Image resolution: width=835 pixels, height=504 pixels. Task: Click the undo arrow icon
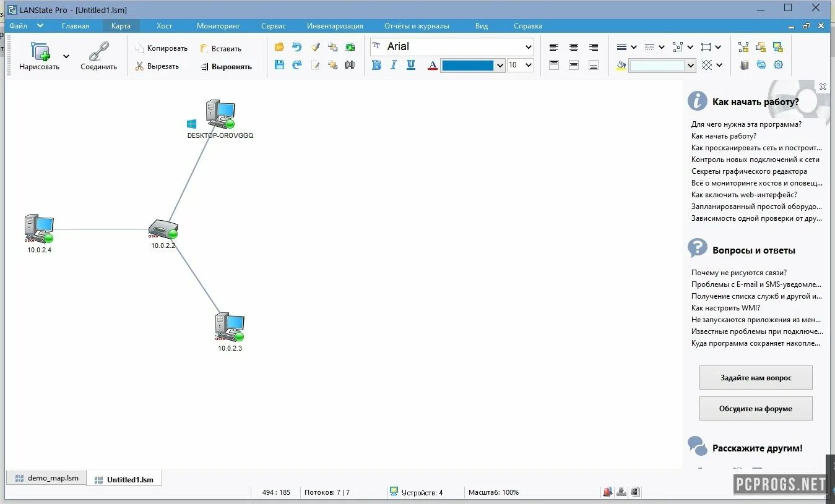point(297,47)
